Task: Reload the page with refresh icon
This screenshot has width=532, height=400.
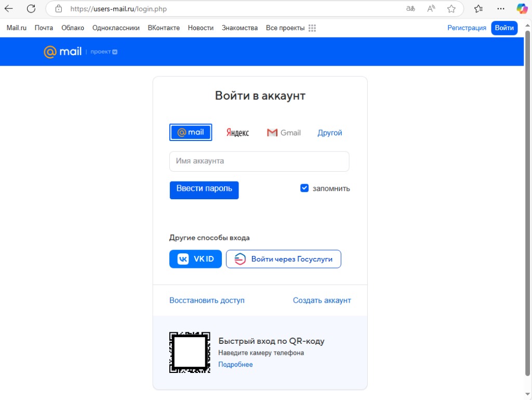Action: pos(31,9)
